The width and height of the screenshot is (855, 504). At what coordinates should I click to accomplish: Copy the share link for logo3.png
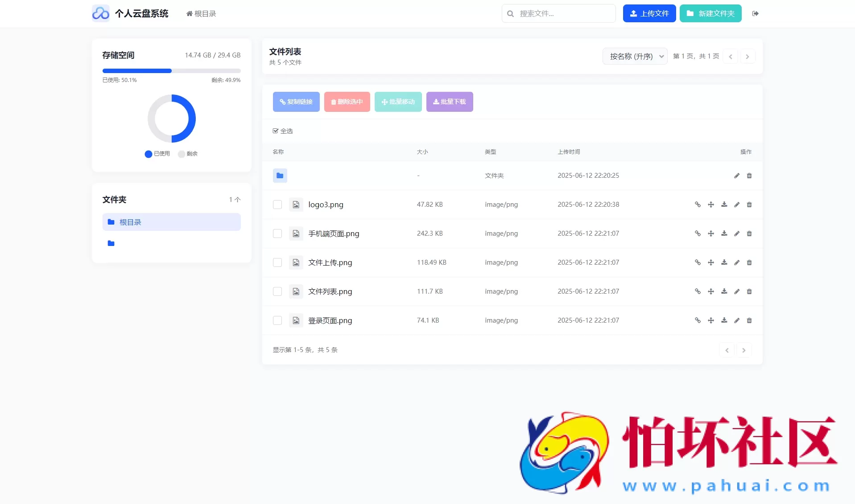tap(697, 205)
